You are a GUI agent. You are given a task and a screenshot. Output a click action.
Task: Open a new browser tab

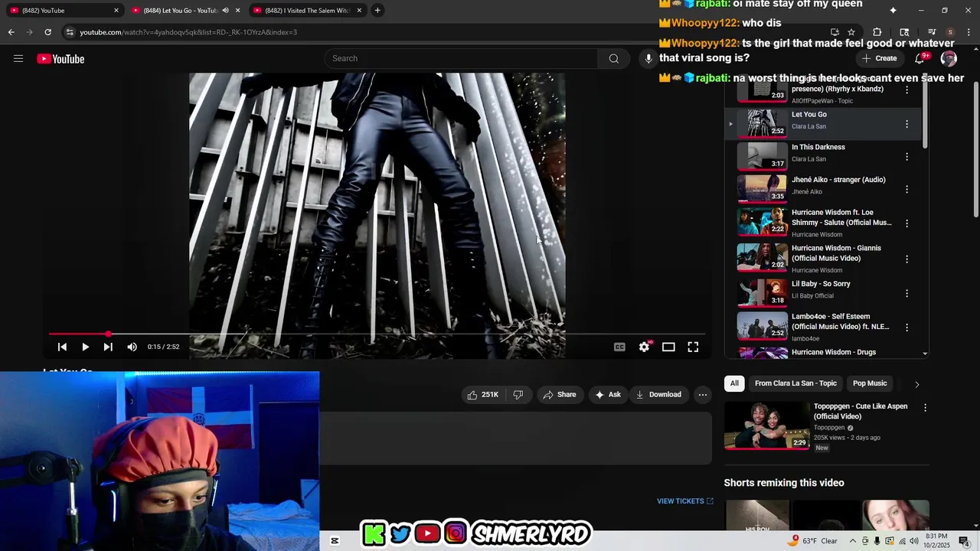[x=377, y=11]
